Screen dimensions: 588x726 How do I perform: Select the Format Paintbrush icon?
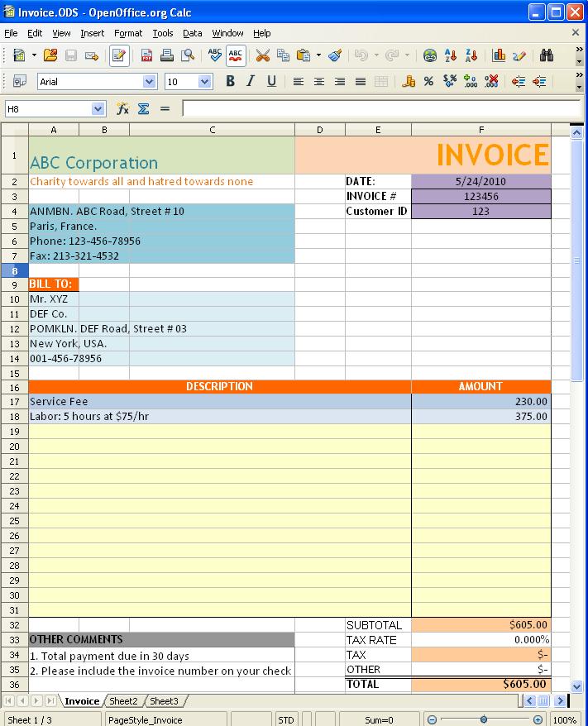point(335,55)
